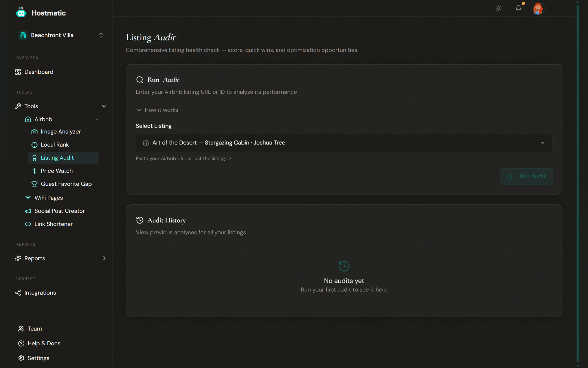
Task: Open the user avatar menu
Action: [x=538, y=8]
